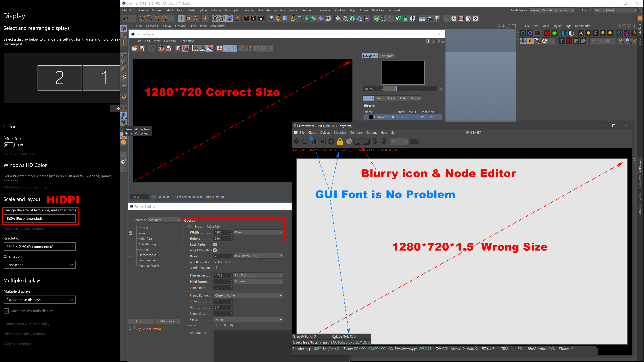Viewport: 644px width, 362px height.
Task: Enable the Render Region checkbox
Action: 215,268
